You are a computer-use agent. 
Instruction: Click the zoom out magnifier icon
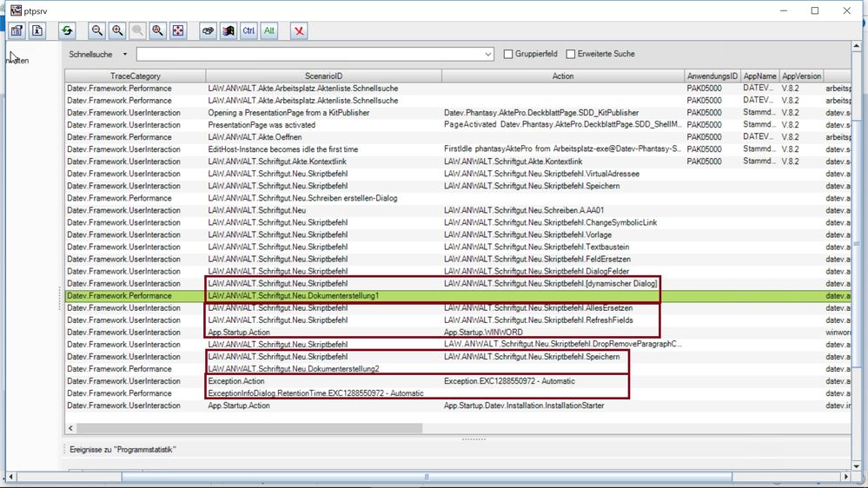97,31
